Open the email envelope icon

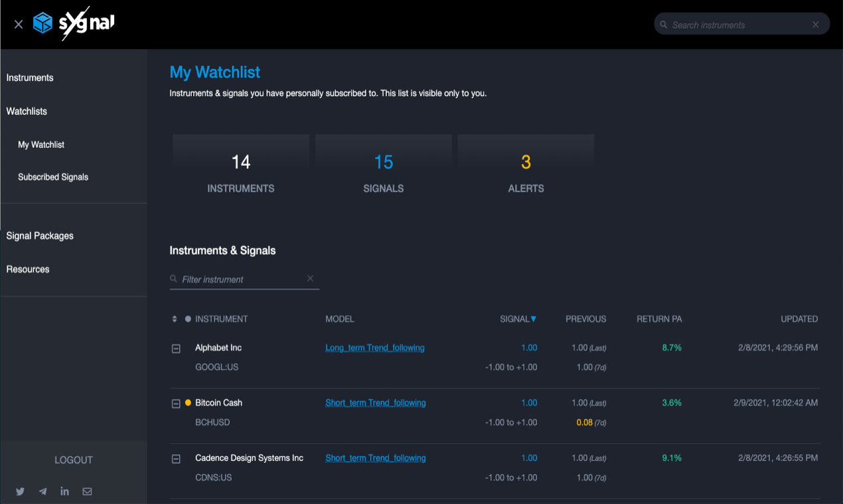[87, 491]
